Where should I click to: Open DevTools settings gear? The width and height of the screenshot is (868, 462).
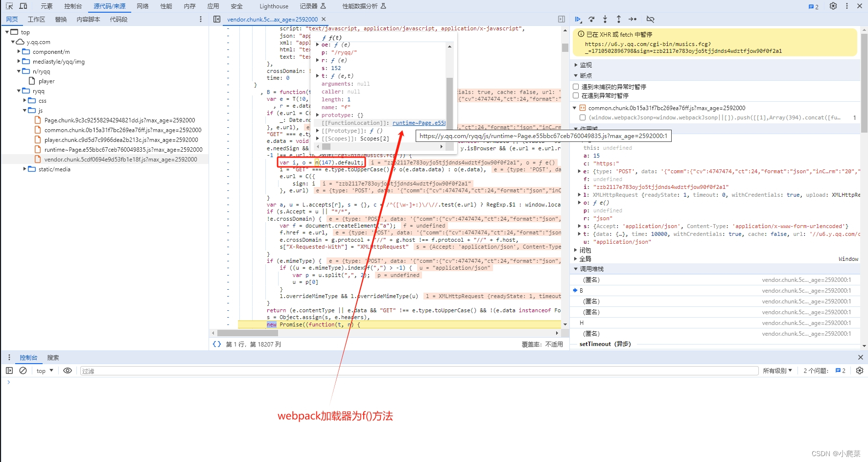(833, 6)
